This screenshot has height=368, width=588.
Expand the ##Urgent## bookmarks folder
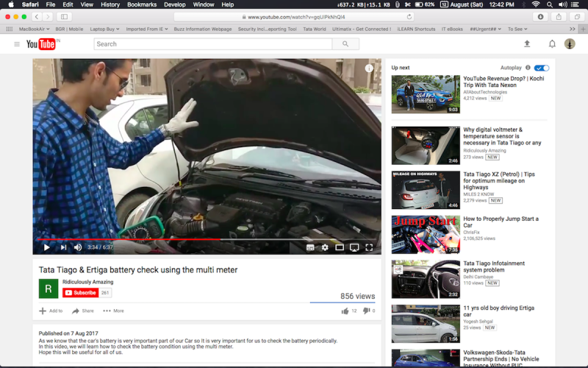[x=485, y=29]
